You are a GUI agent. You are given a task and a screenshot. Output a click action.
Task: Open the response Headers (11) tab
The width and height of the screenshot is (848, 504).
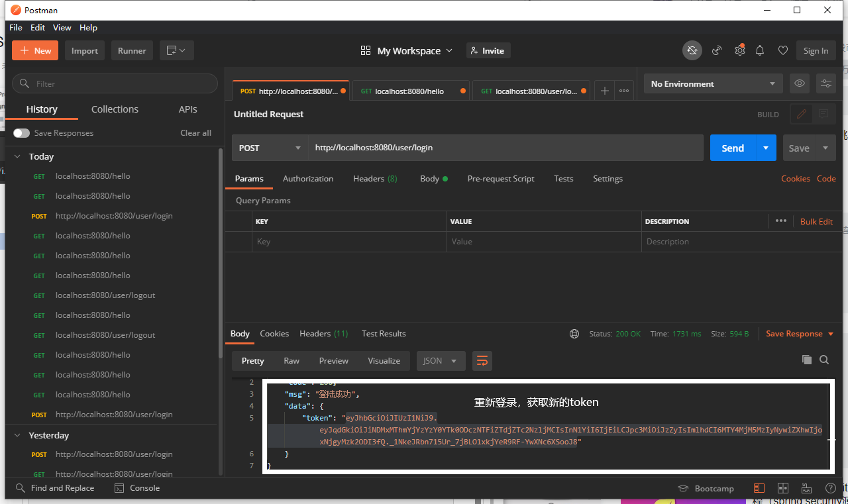click(324, 334)
